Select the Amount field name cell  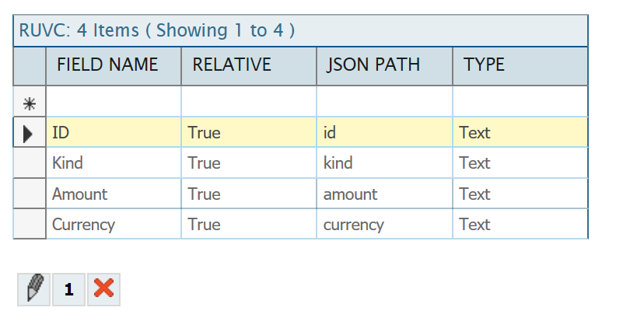[x=114, y=194]
